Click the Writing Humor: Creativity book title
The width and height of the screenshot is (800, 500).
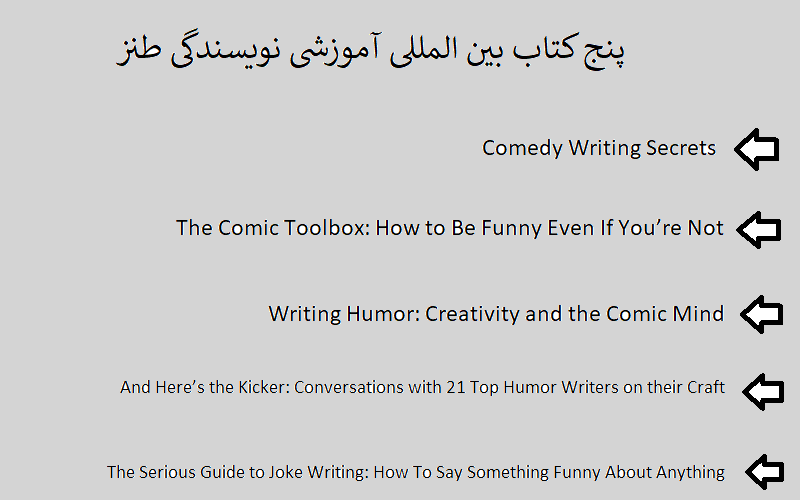tap(496, 314)
